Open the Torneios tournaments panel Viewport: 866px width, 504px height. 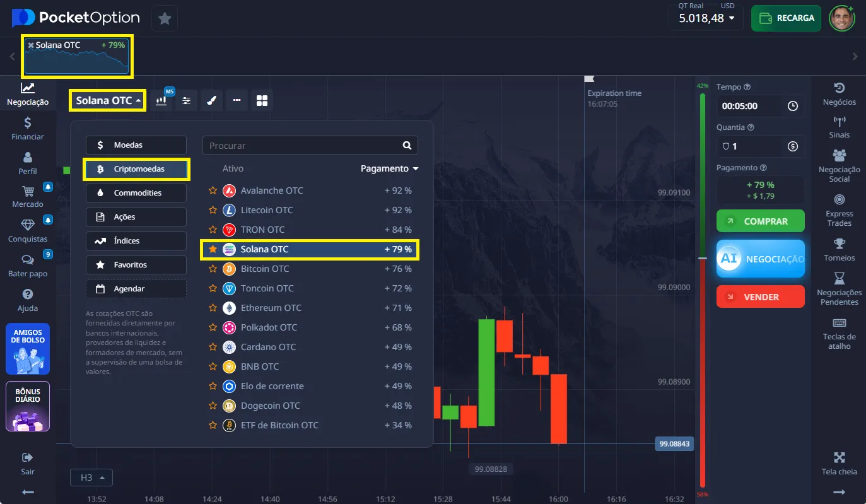(x=840, y=250)
